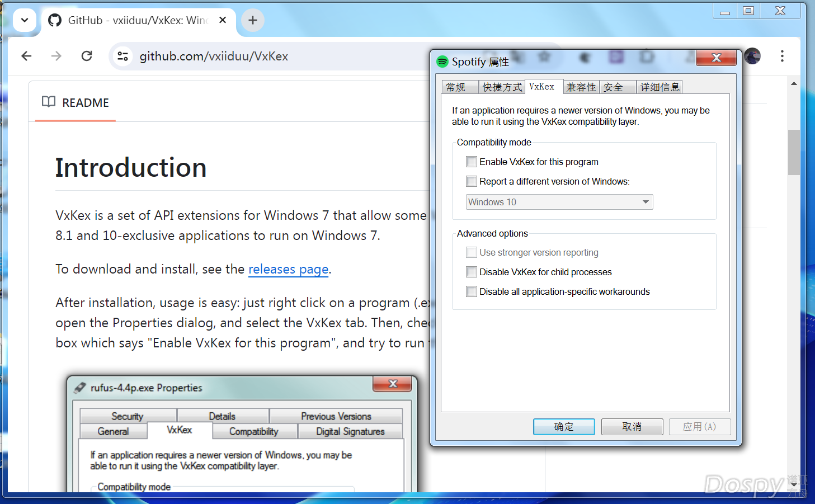Switch to 常规 tab

pyautogui.click(x=460, y=87)
